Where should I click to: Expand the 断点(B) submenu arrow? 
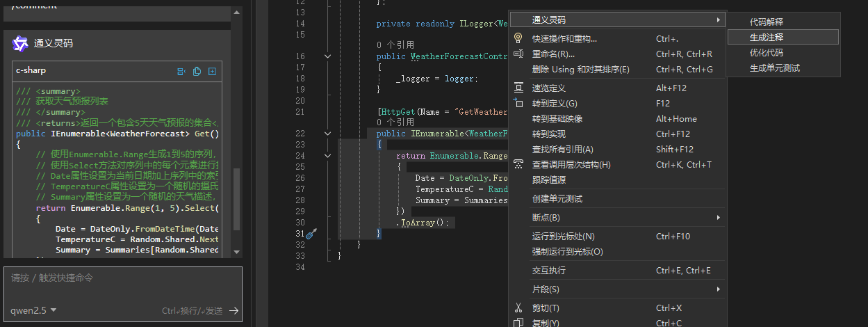718,218
